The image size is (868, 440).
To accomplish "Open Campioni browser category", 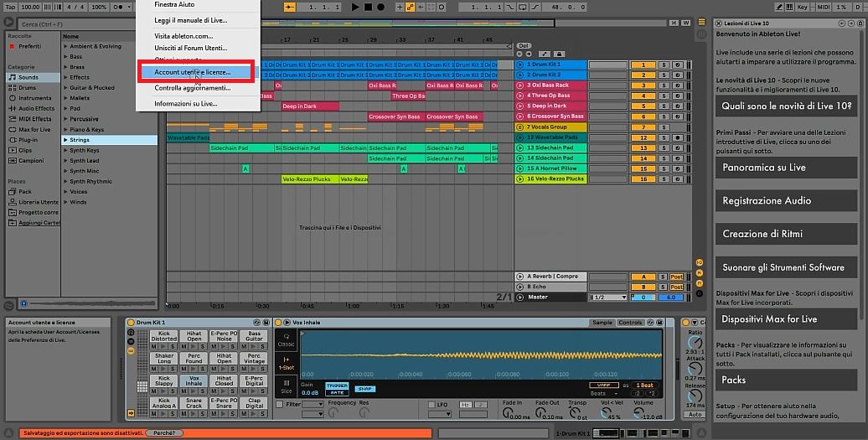I will (x=31, y=161).
